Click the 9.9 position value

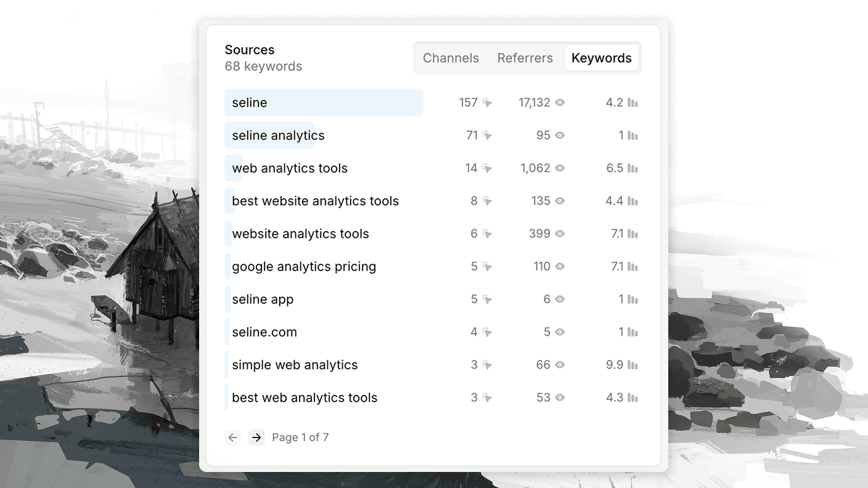[615, 364]
